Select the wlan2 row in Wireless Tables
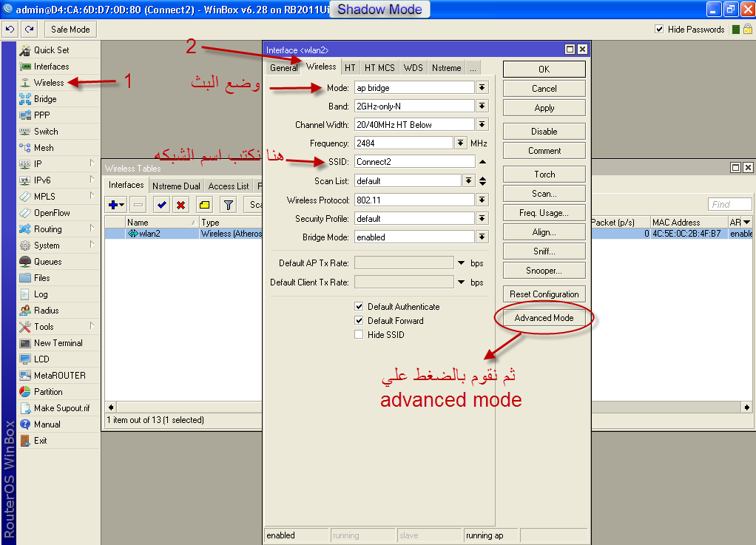The width and height of the screenshot is (756, 545). tap(183, 234)
